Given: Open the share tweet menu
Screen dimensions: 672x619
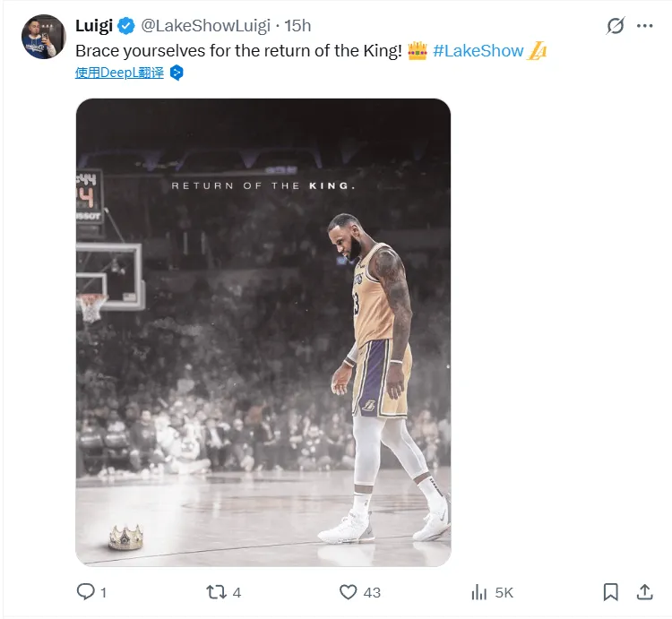Looking at the screenshot, I should [x=643, y=591].
